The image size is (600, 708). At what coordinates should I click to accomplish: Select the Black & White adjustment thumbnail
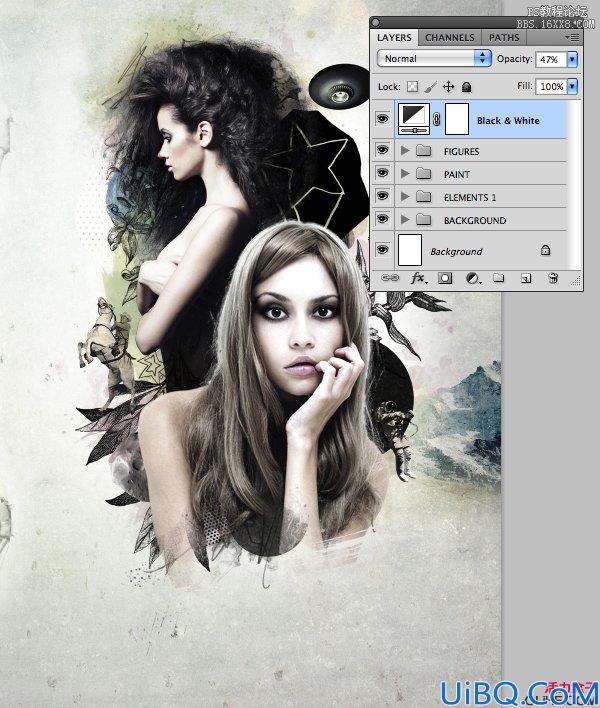click(x=414, y=119)
